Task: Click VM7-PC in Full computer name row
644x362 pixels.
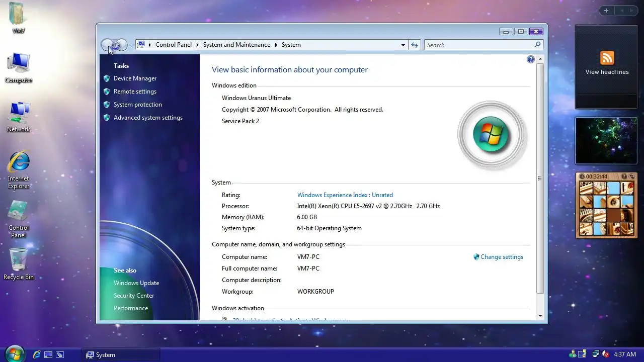Action: [308, 268]
